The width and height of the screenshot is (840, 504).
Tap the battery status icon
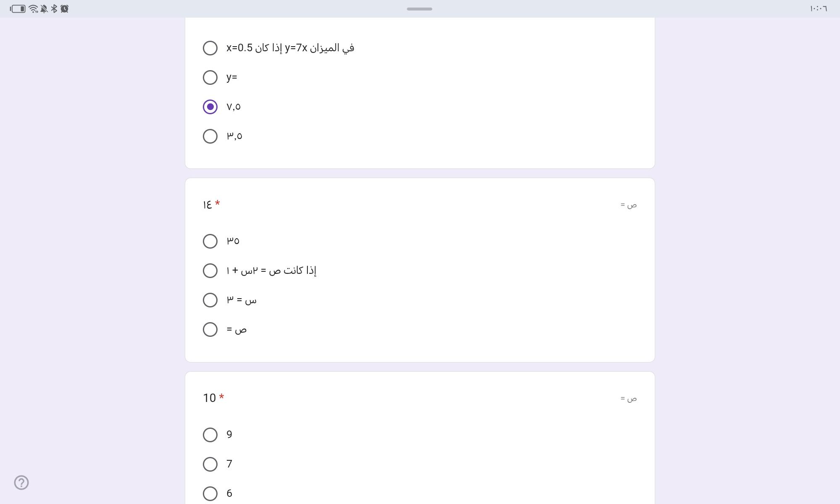click(x=18, y=9)
